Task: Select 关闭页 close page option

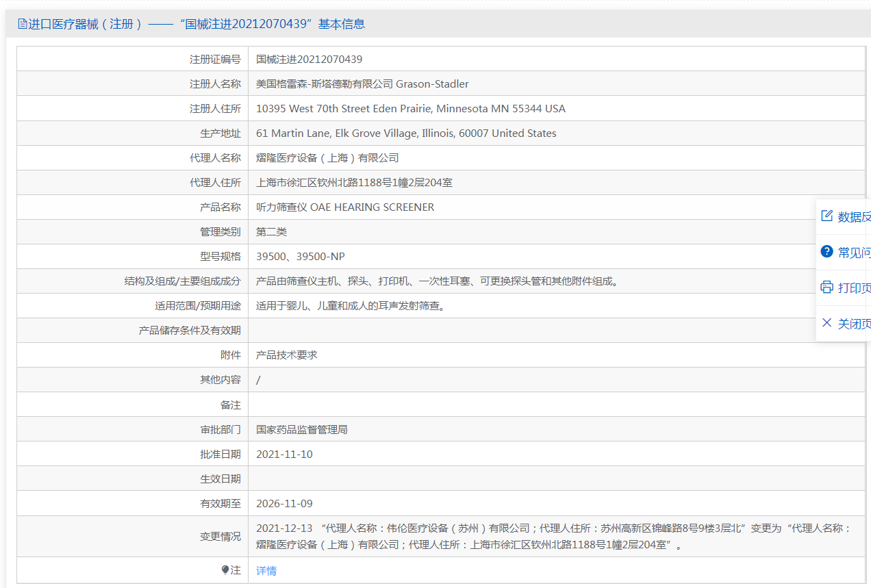Action: point(845,324)
